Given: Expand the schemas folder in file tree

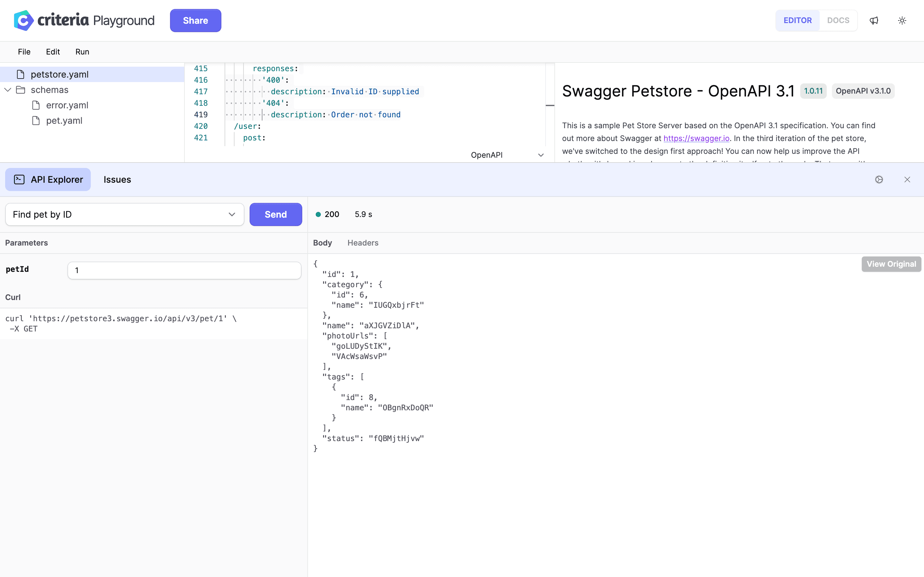Looking at the screenshot, I should coord(7,90).
